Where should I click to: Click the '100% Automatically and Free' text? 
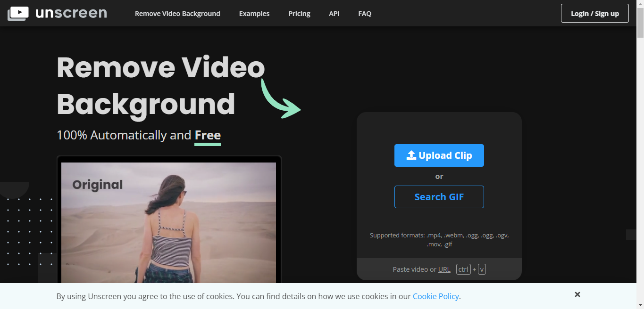click(139, 135)
